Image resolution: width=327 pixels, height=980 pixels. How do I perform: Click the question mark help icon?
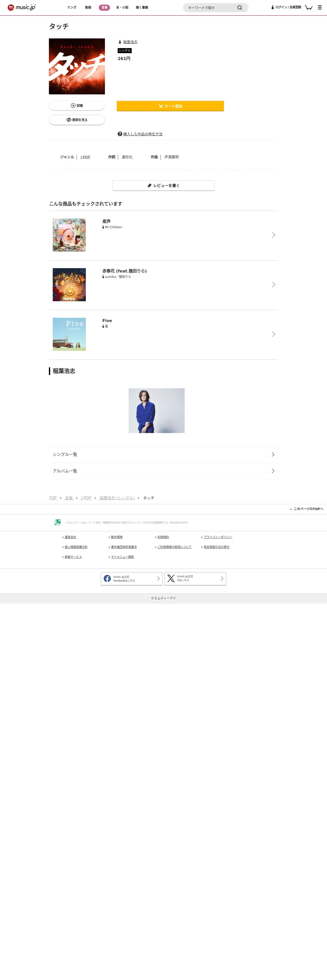point(120,134)
